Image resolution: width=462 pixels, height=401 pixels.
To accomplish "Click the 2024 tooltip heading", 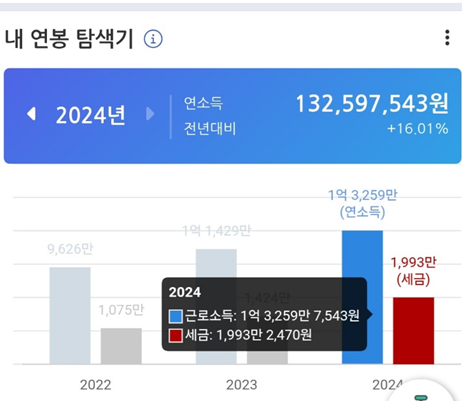I will (185, 292).
